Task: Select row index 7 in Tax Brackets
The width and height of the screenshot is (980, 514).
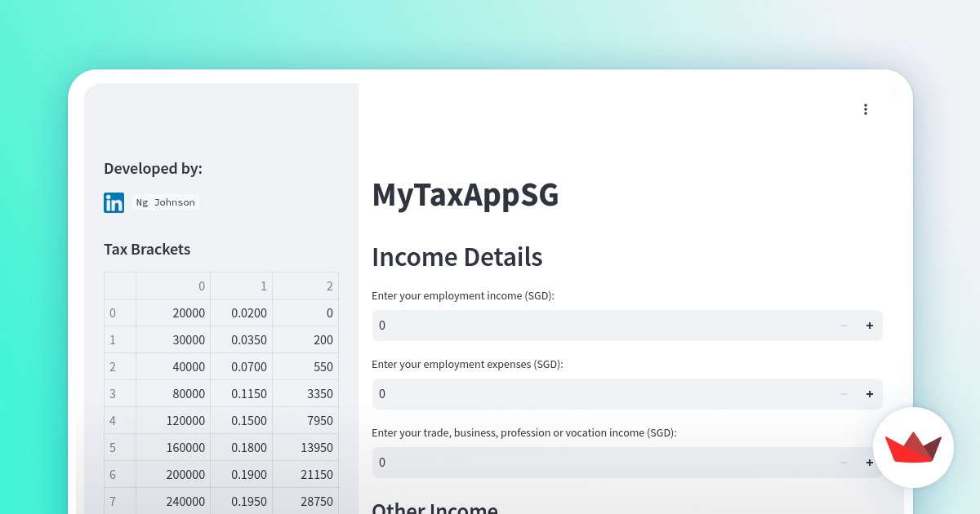Action: (120, 501)
